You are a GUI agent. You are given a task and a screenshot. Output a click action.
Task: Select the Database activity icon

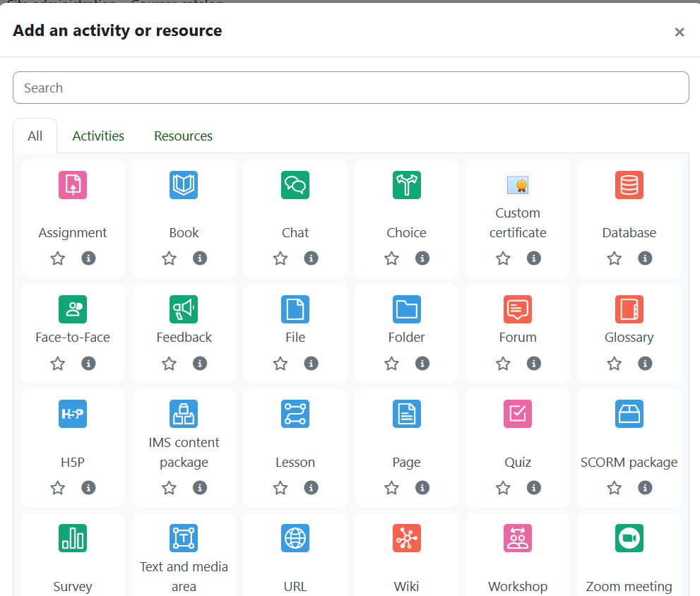[x=629, y=185]
